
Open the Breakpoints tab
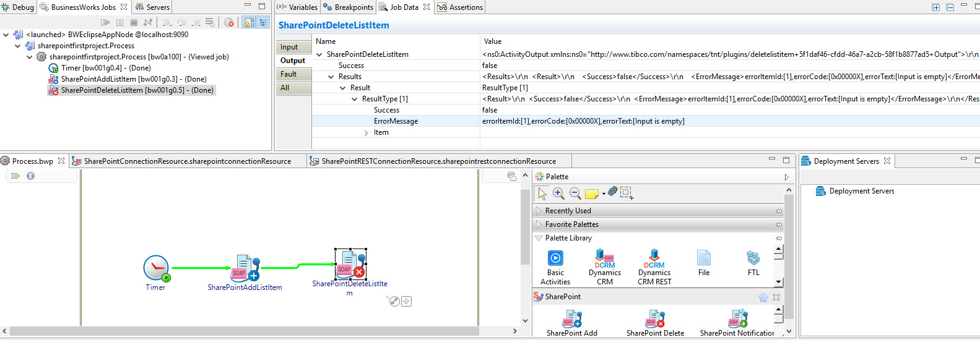pos(349,7)
